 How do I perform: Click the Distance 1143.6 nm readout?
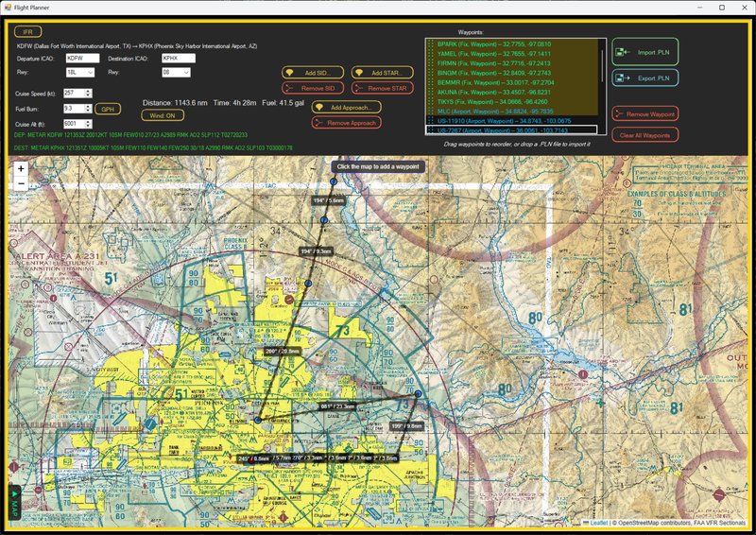tap(175, 103)
